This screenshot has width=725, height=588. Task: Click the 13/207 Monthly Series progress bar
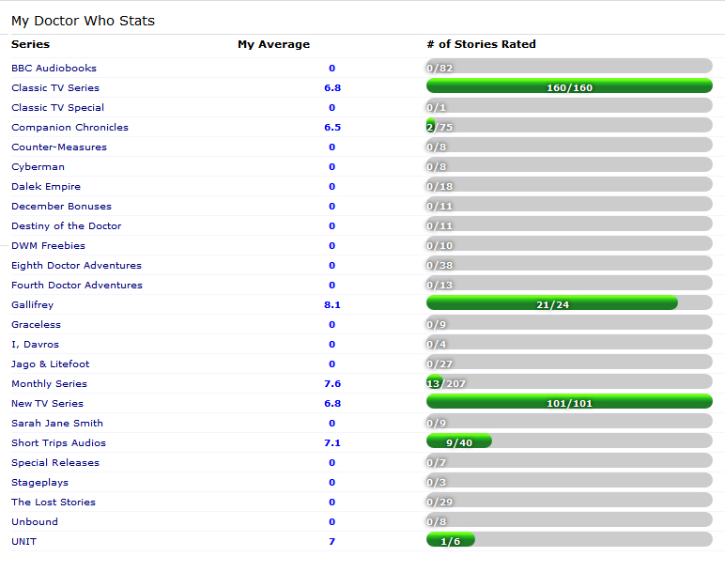pos(569,382)
